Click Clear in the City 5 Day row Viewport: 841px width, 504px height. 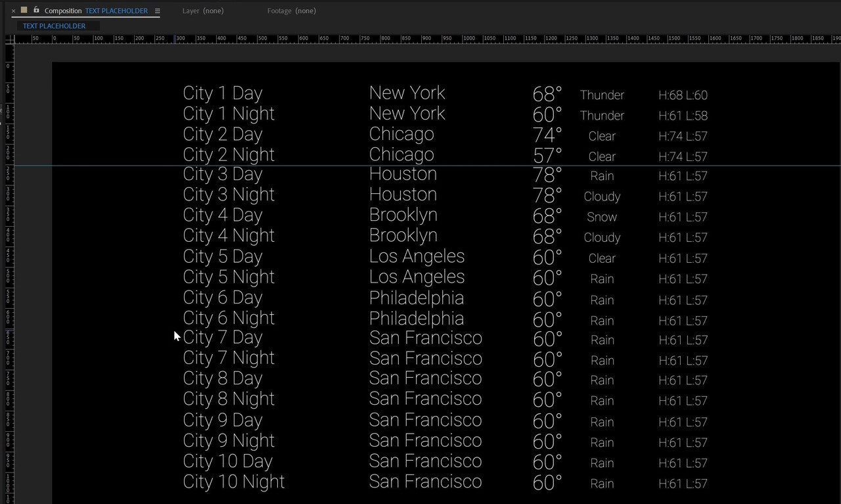[602, 258]
